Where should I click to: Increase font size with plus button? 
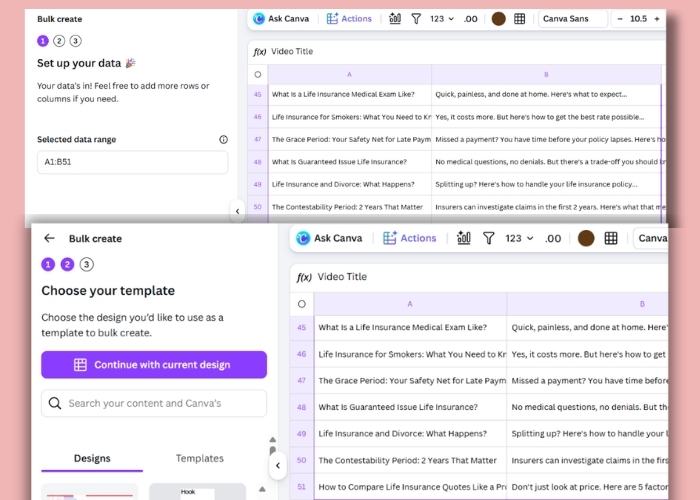pyautogui.click(x=657, y=19)
